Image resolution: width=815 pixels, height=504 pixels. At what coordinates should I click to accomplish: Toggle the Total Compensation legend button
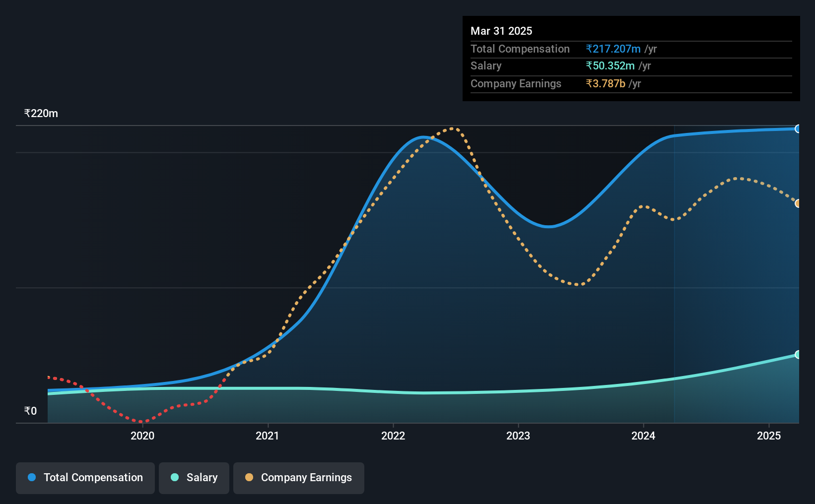[x=85, y=478]
